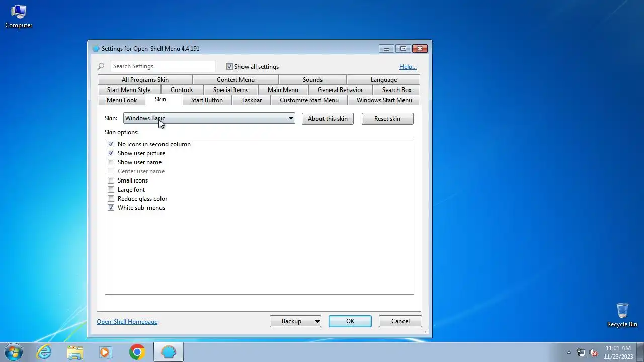The width and height of the screenshot is (644, 362).
Task: Open the Computer desktop icon
Action: 19,16
